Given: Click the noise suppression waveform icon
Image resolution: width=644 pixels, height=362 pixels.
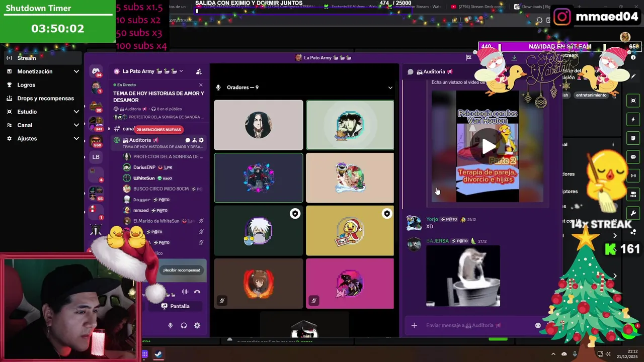Looking at the screenshot, I should [185, 292].
